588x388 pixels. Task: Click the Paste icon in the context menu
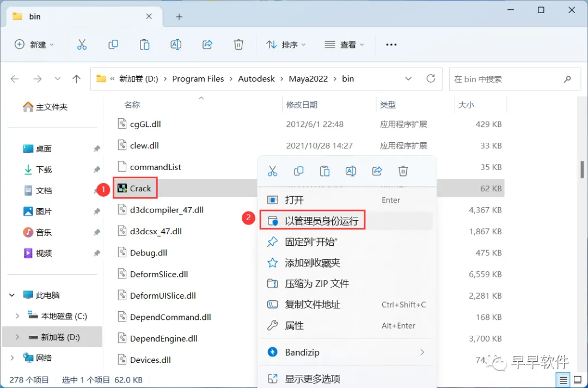324,171
